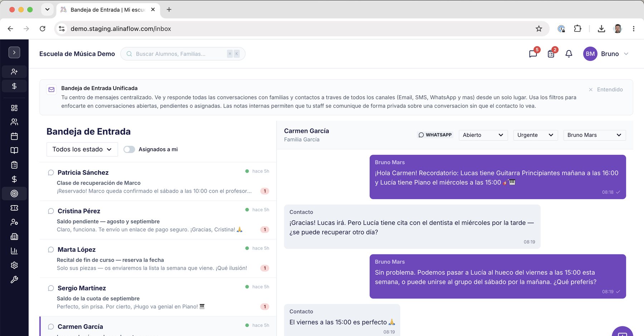This screenshot has width=644, height=336.
Task: Focus the Buscar Alumnos, Familias search field
Action: pos(183,54)
